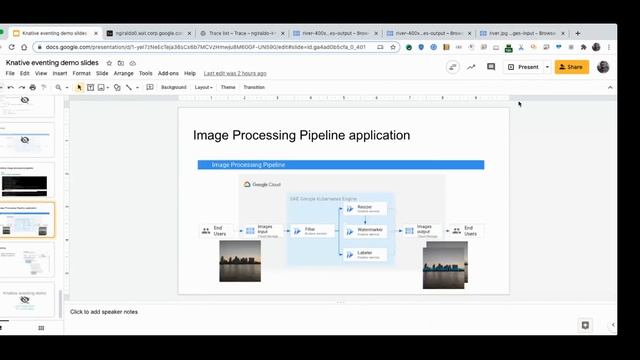Open the activity dashboard trend icon
This screenshot has height=360, width=640.
[x=471, y=67]
